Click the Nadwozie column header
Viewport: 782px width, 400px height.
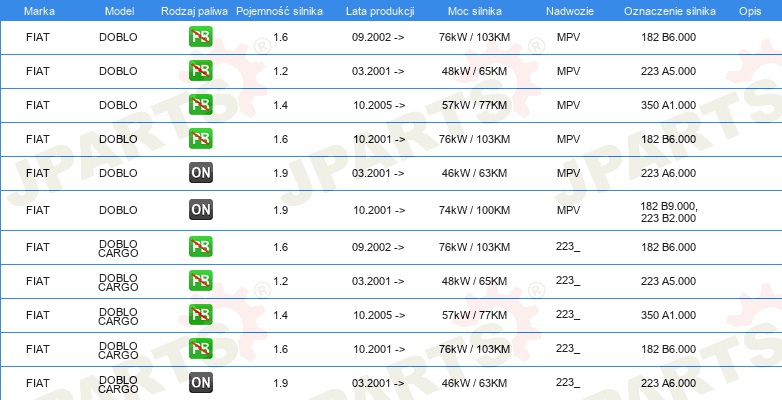pyautogui.click(x=568, y=11)
